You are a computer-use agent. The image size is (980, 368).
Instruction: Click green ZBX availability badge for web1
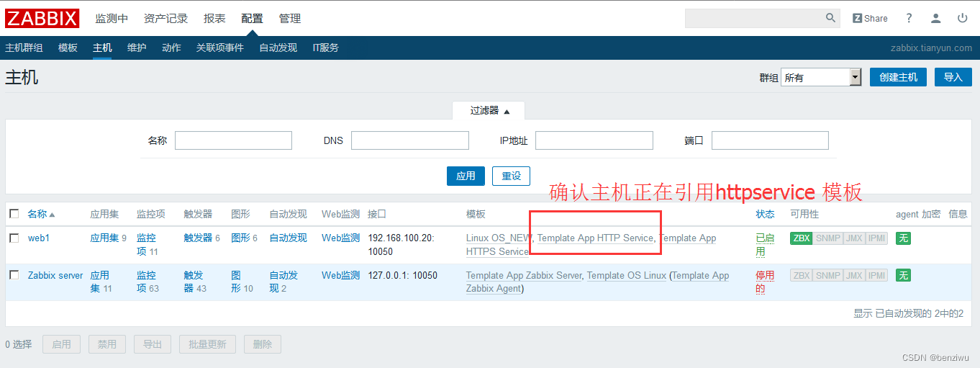tap(802, 238)
